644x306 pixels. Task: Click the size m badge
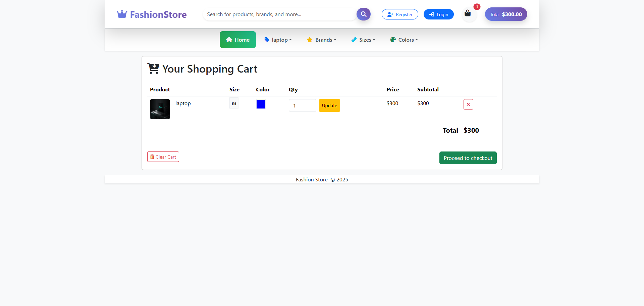pos(234,103)
